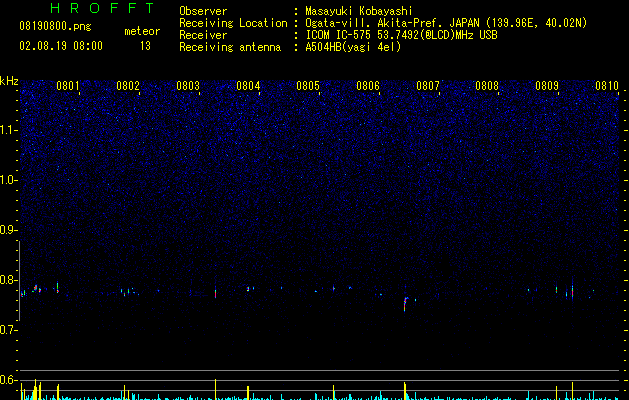Click the 0809 time marker

coord(547,86)
